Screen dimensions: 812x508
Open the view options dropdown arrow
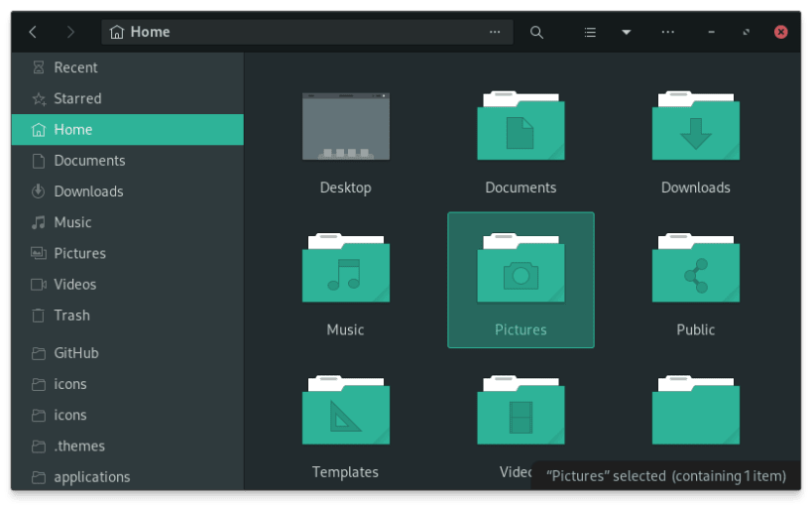point(626,32)
